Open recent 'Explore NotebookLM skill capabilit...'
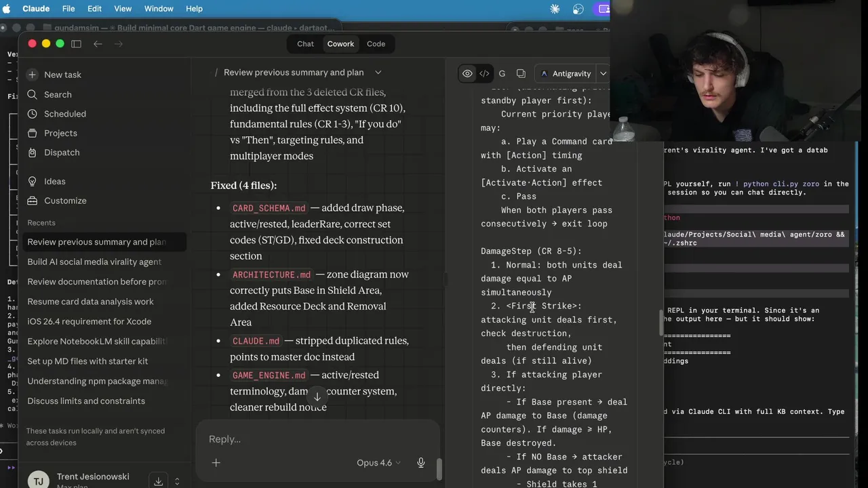 [x=103, y=341]
